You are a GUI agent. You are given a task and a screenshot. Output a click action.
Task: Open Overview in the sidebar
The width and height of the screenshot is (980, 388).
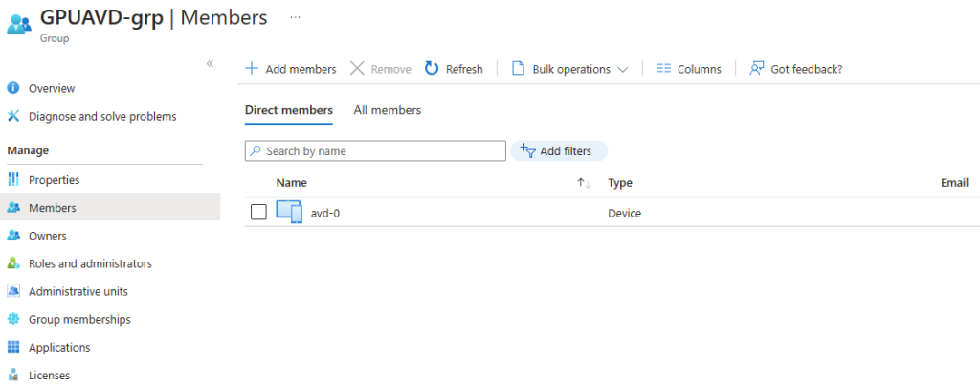pyautogui.click(x=52, y=88)
